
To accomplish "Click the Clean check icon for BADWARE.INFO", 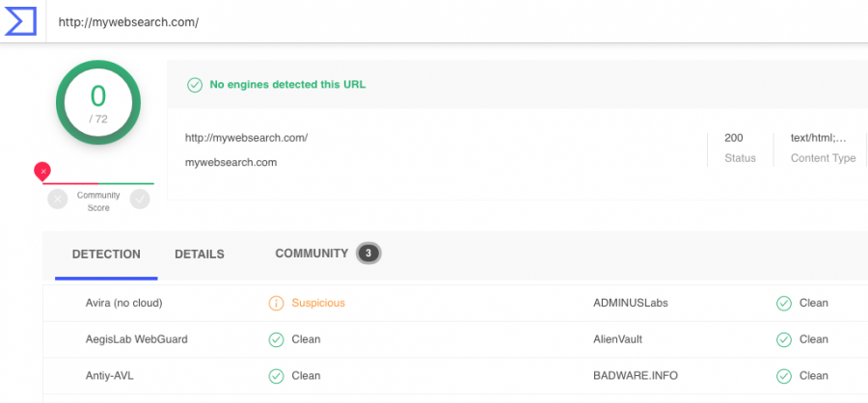I will [784, 376].
